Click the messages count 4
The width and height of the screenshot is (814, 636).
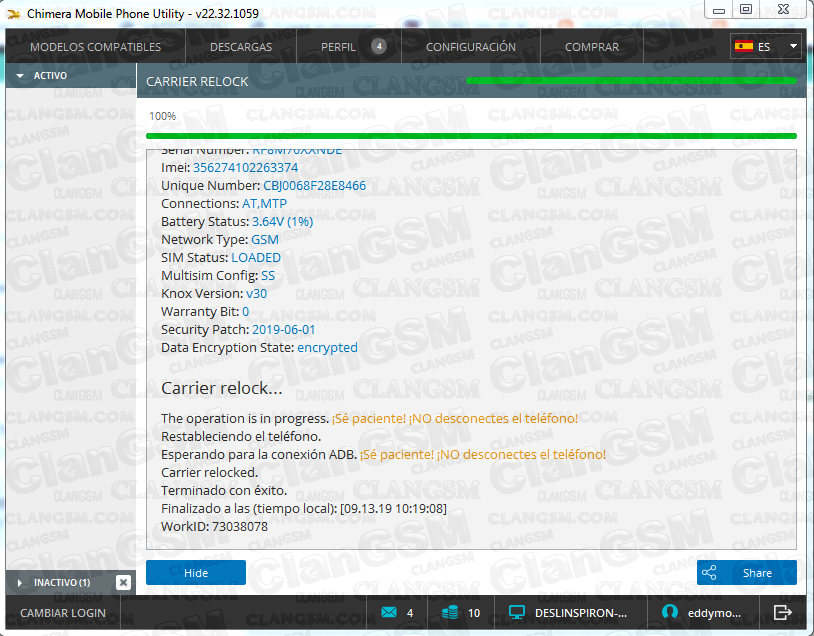coord(410,613)
